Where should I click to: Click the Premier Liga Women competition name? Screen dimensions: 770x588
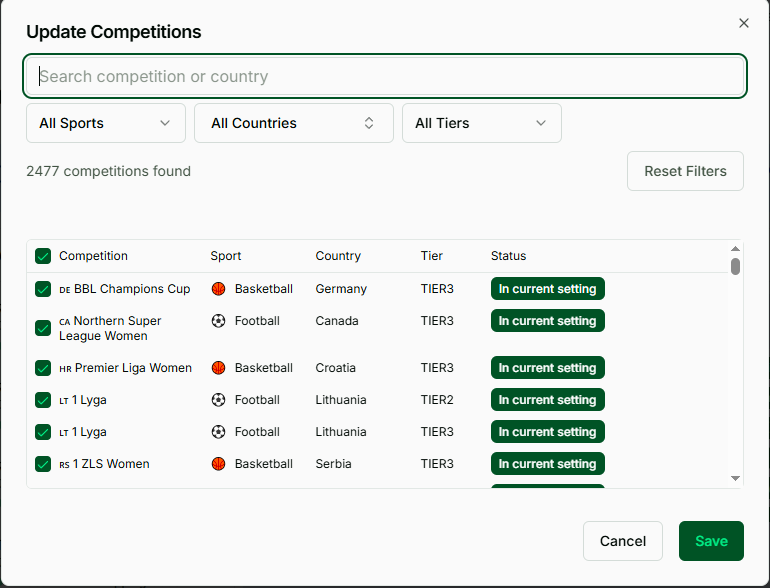tap(133, 368)
